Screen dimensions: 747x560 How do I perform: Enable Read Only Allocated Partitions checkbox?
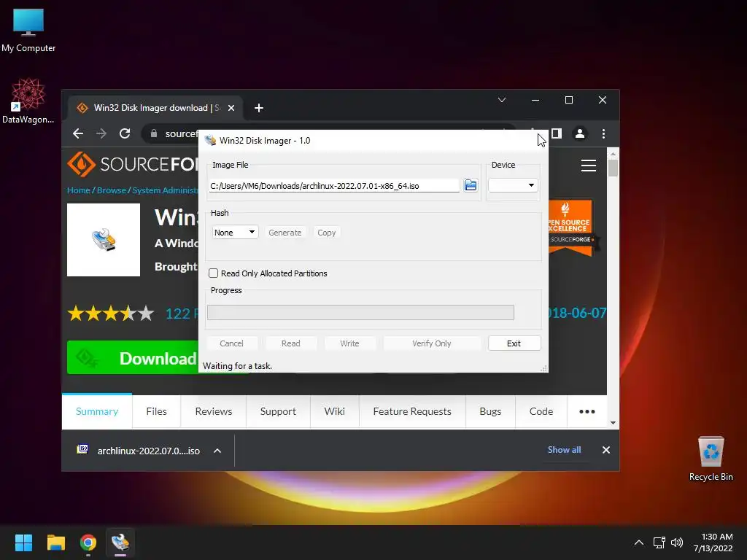(214, 273)
